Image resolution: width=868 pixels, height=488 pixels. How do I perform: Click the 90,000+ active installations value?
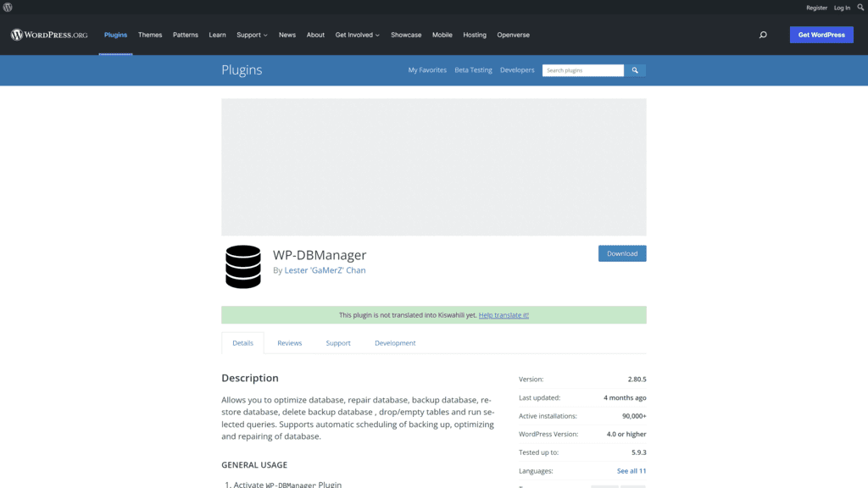tap(634, 415)
